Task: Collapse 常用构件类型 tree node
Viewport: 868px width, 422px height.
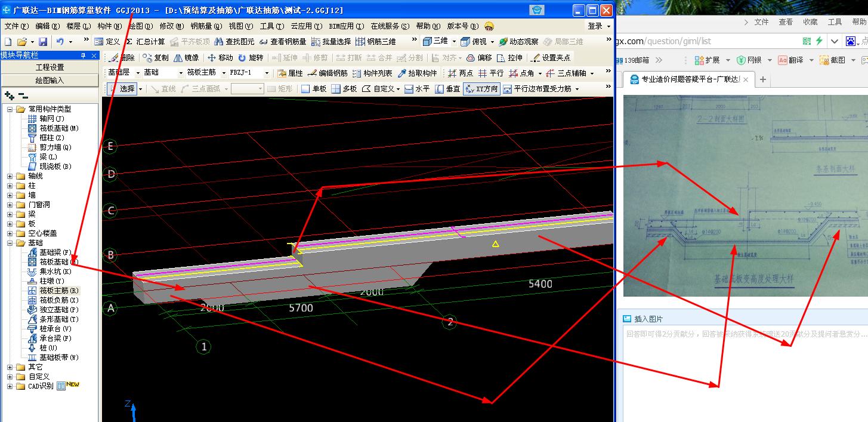Action: (10, 109)
